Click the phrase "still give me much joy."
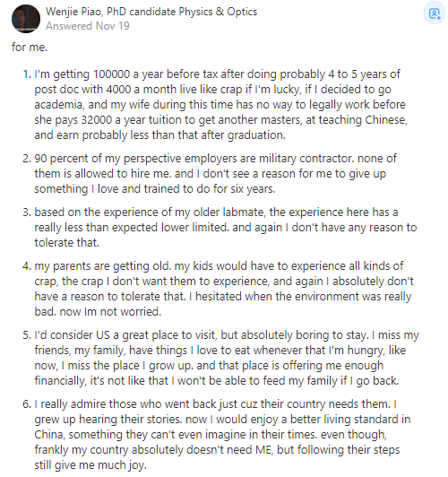 click(90, 465)
